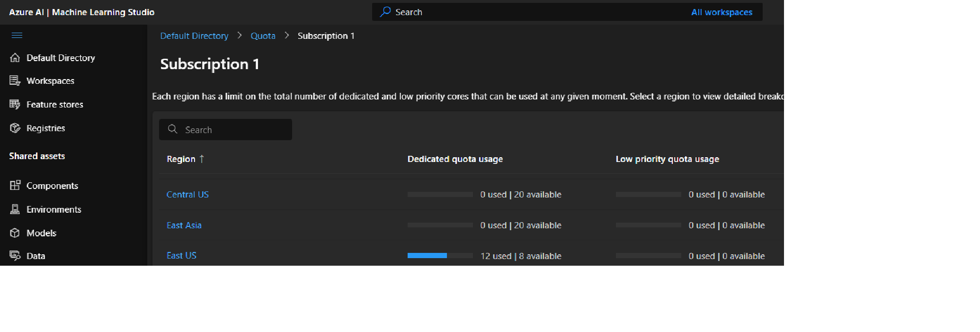Collapse the sidebar with the hamburger icon

click(17, 36)
